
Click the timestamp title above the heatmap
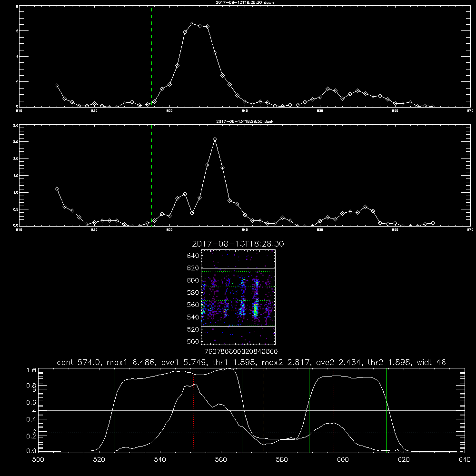click(x=238, y=244)
